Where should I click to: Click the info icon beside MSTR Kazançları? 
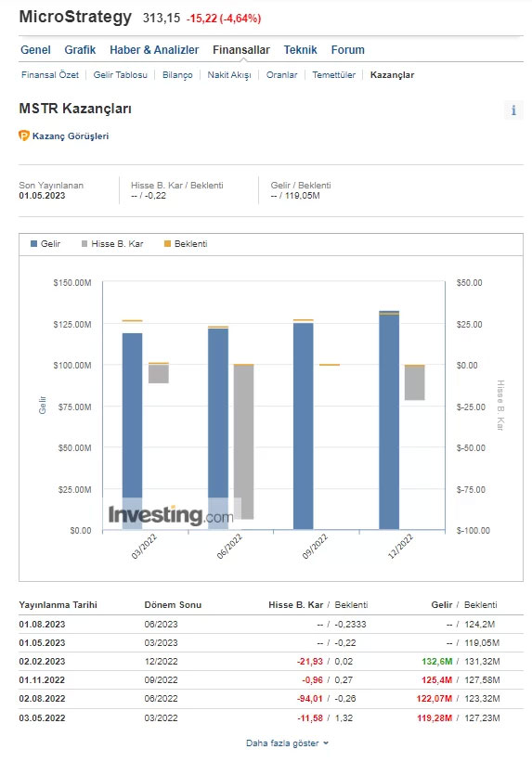tap(513, 110)
